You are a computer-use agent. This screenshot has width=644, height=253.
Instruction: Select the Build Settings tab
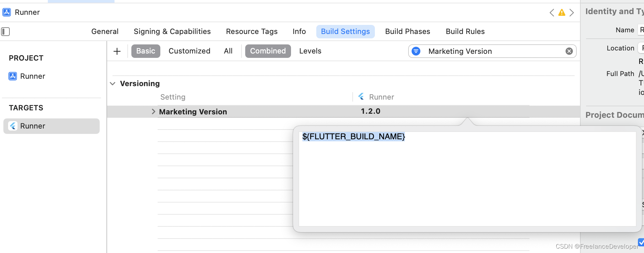(x=345, y=32)
